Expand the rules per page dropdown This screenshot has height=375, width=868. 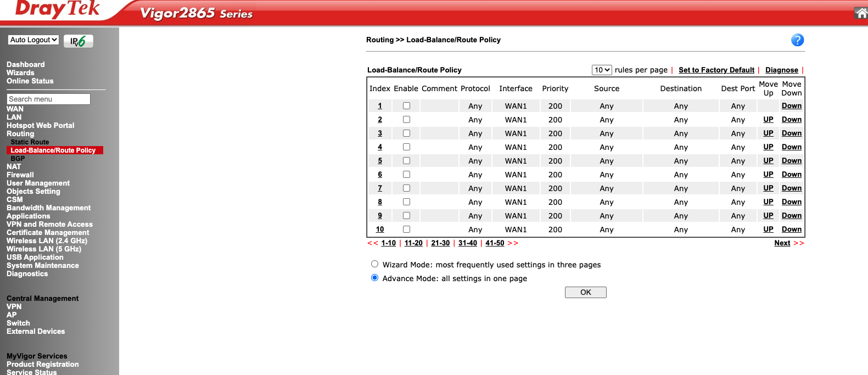click(602, 70)
